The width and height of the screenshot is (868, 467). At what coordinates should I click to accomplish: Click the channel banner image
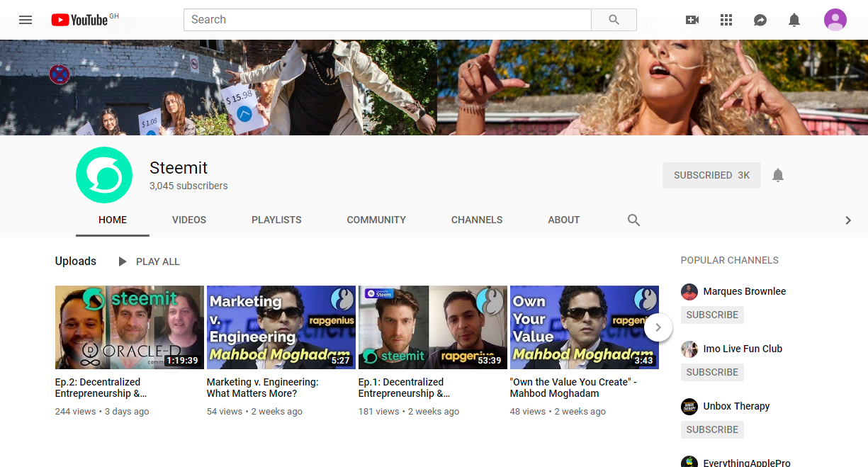click(x=434, y=87)
